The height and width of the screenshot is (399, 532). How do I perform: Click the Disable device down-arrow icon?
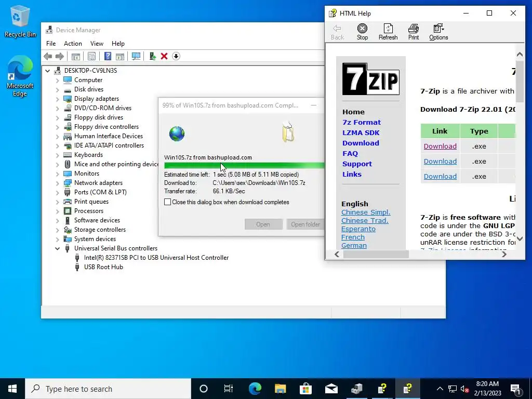[x=176, y=56]
